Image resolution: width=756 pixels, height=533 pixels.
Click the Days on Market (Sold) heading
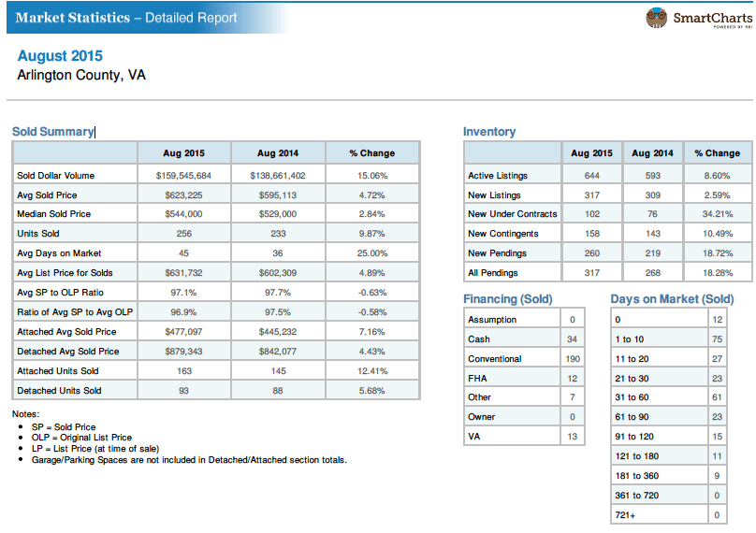tap(672, 299)
